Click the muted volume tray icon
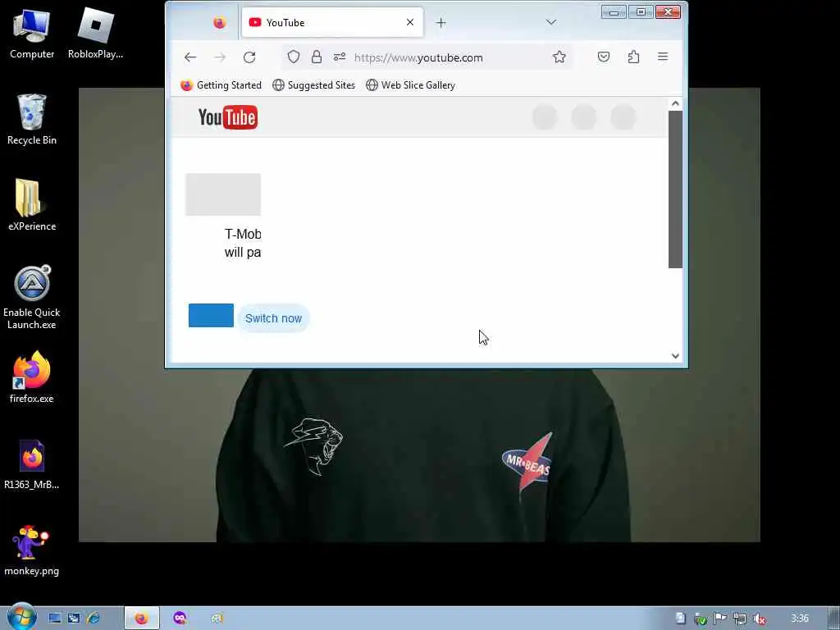 [x=759, y=619]
